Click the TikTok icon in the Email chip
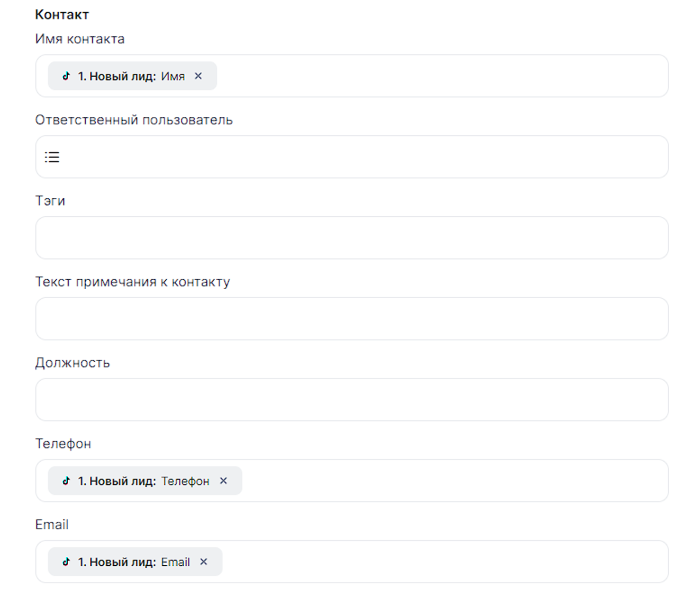This screenshot has height=616, width=693. 66,562
